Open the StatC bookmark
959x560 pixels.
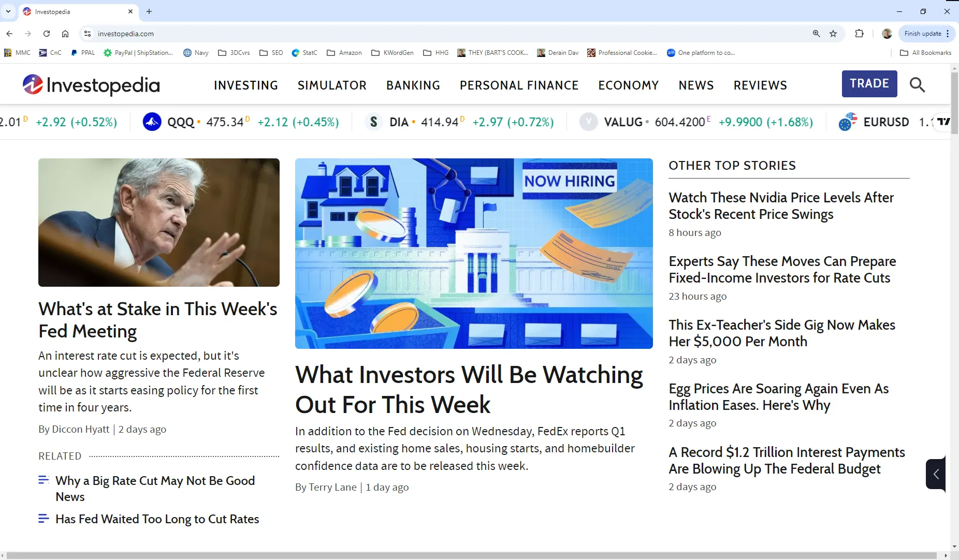tap(304, 53)
